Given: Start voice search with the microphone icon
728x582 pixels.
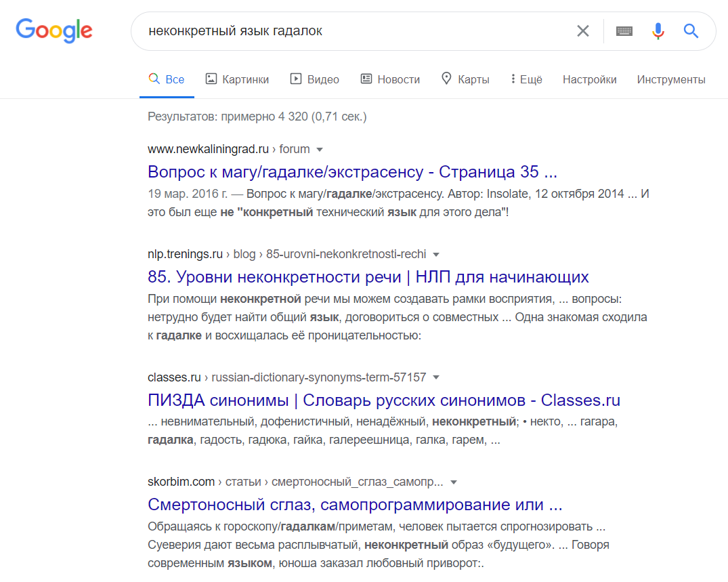Looking at the screenshot, I should click(658, 31).
